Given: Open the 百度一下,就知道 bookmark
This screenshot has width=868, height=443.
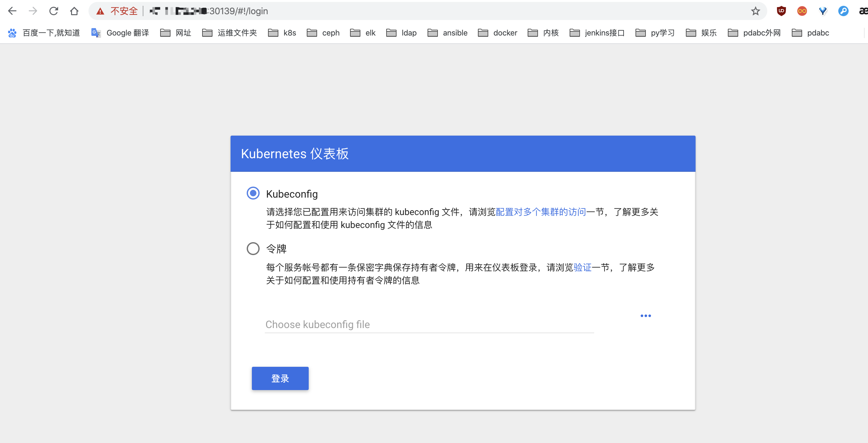Looking at the screenshot, I should pyautogui.click(x=44, y=33).
